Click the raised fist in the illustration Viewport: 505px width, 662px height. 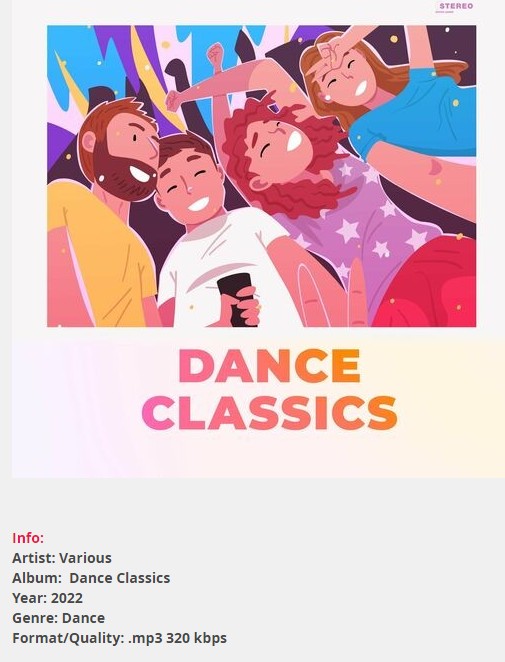pyautogui.click(x=215, y=53)
